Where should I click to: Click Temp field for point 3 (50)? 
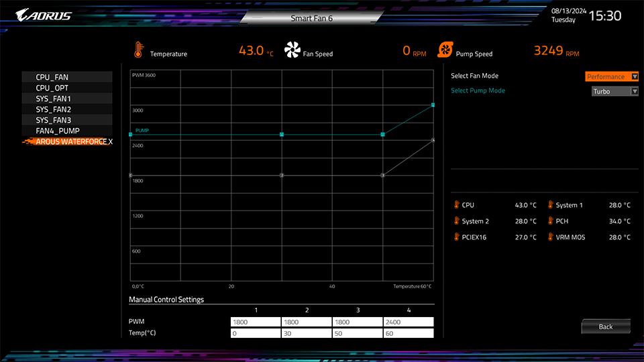358,333
